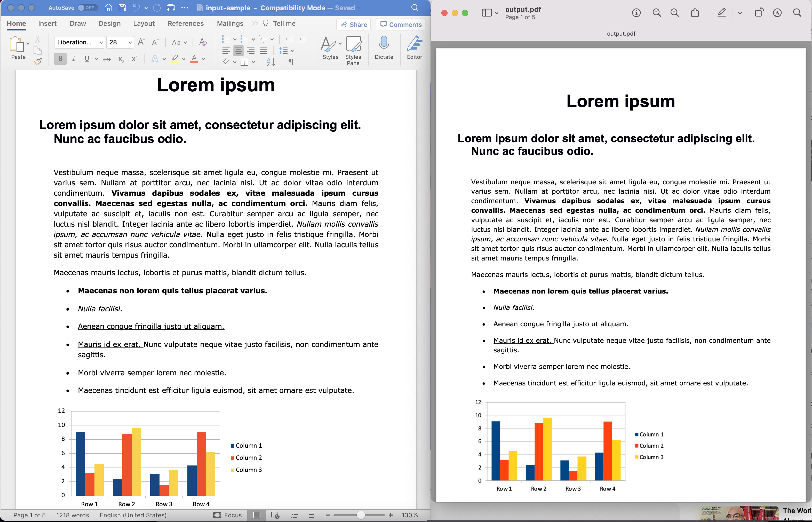
Task: Select the Format Painter brush
Action: (x=38, y=61)
